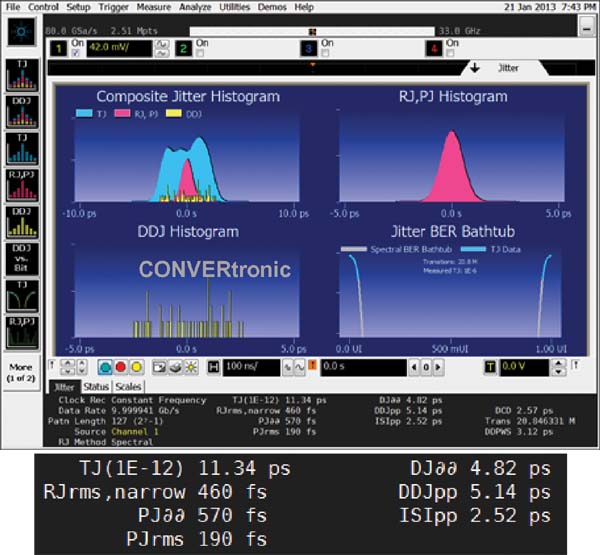
Task: Click the sun-shaped intensity icon
Action: [191, 367]
